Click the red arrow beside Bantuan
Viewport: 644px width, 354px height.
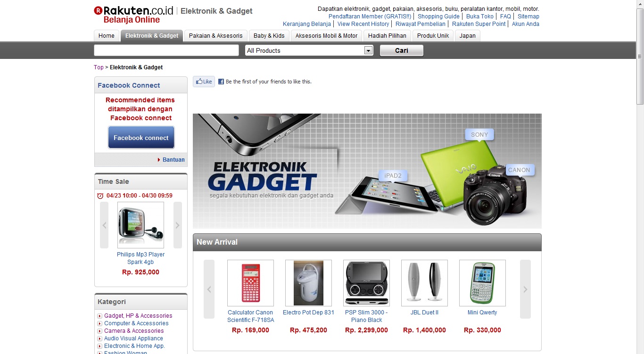pyautogui.click(x=159, y=160)
